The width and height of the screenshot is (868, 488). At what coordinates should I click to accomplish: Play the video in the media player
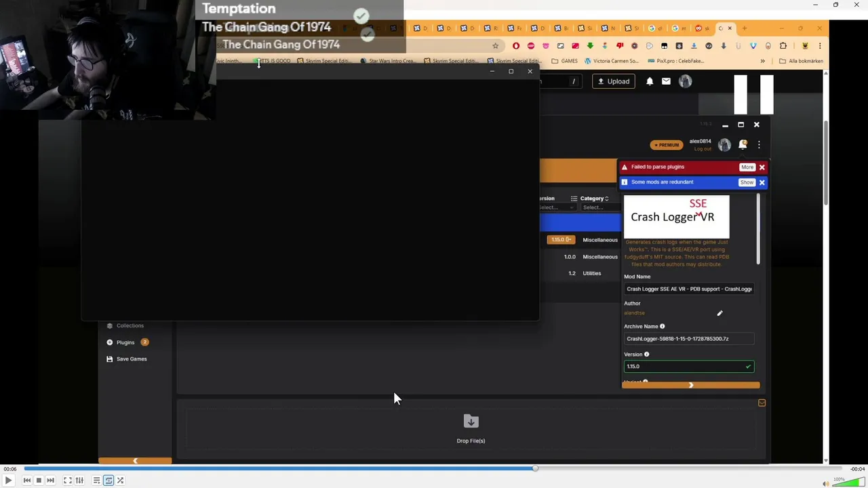8,480
